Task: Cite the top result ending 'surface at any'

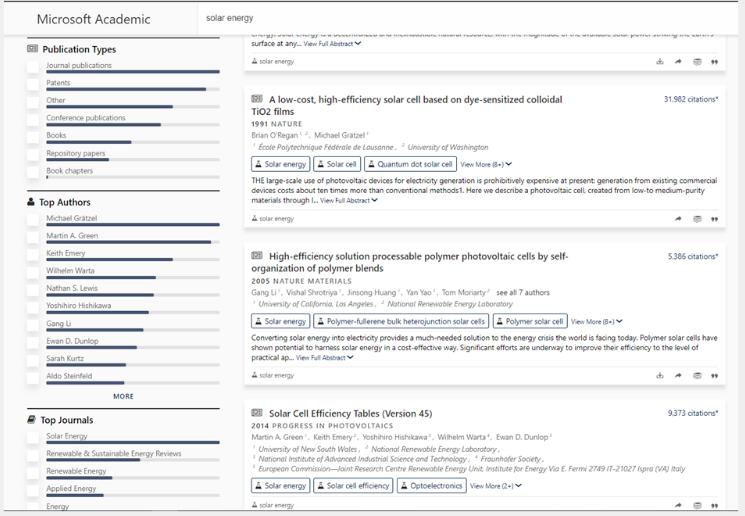Action: point(715,62)
